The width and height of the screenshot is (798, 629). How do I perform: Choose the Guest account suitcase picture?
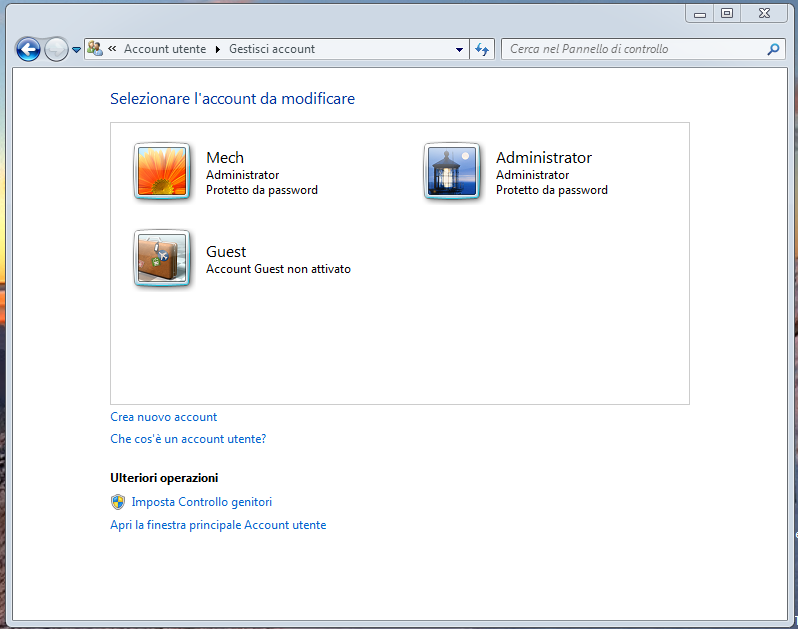[x=162, y=259]
